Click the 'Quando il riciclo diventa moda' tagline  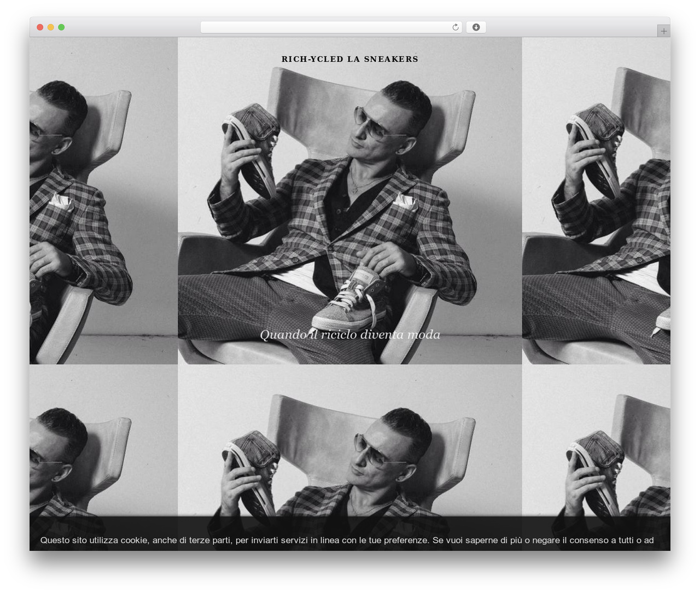tap(350, 334)
